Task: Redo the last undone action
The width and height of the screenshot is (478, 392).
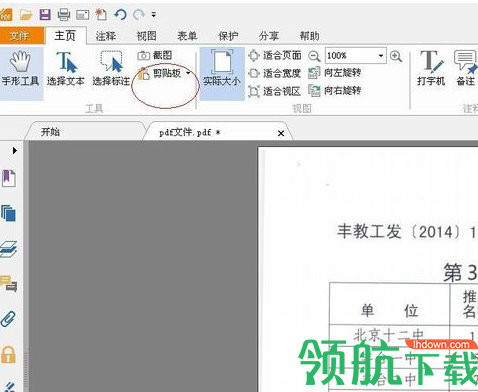Action: click(x=139, y=15)
